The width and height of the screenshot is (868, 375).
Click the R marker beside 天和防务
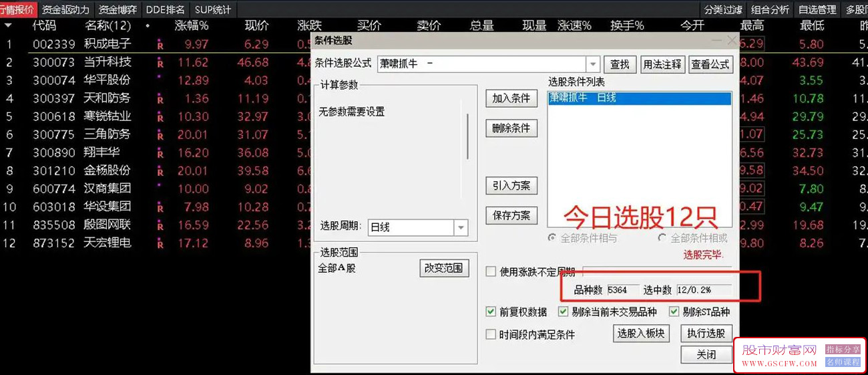[160, 100]
